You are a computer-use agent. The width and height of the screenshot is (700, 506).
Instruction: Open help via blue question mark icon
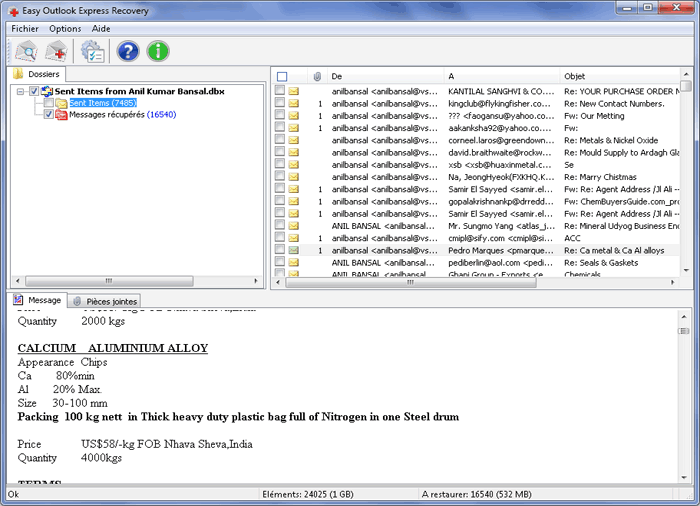[x=128, y=51]
